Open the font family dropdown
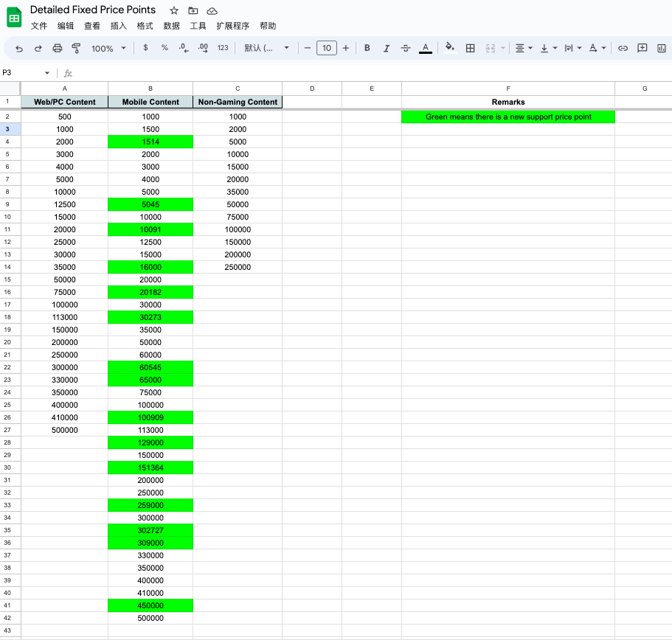 (x=266, y=48)
